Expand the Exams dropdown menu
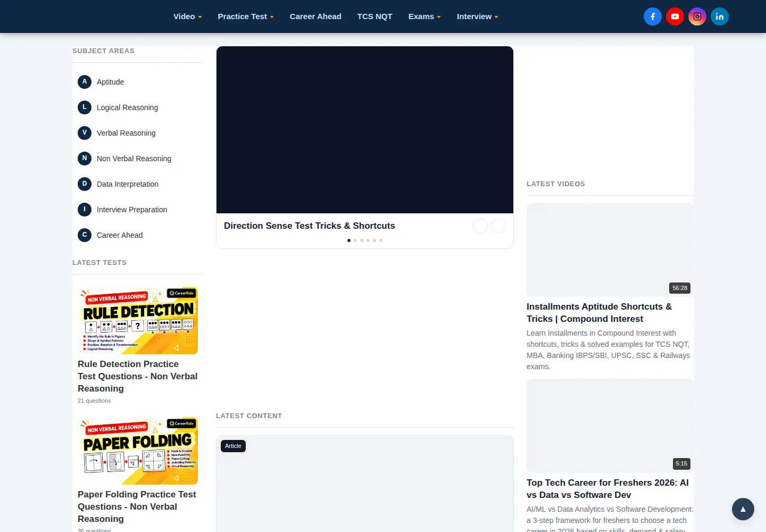Viewport: 766px width, 532px height. (x=424, y=16)
